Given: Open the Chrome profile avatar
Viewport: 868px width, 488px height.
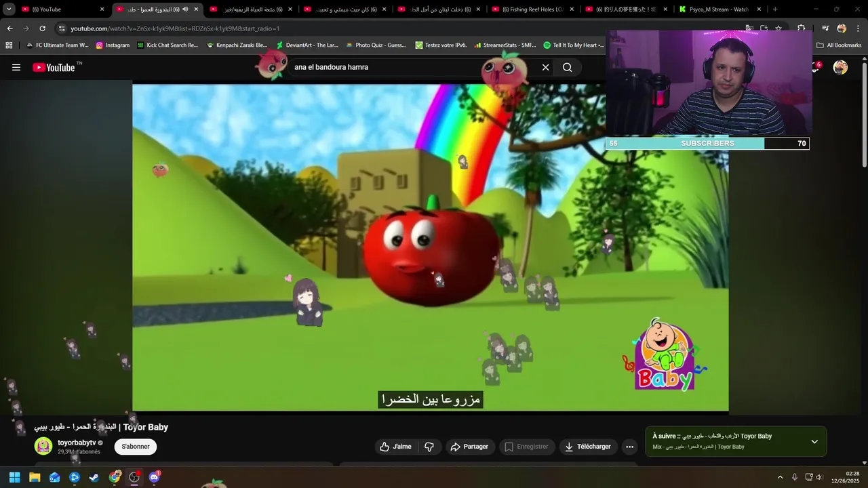Looking at the screenshot, I should point(842,28).
